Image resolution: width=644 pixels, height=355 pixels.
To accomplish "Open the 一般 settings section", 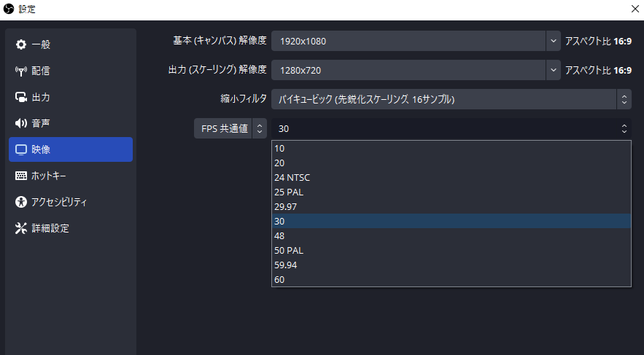I will click(71, 44).
